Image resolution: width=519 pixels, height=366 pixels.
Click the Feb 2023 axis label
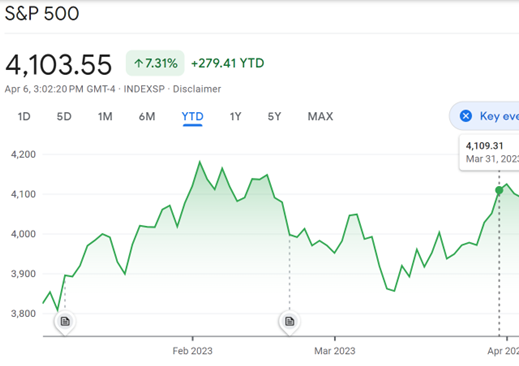pyautogui.click(x=192, y=351)
